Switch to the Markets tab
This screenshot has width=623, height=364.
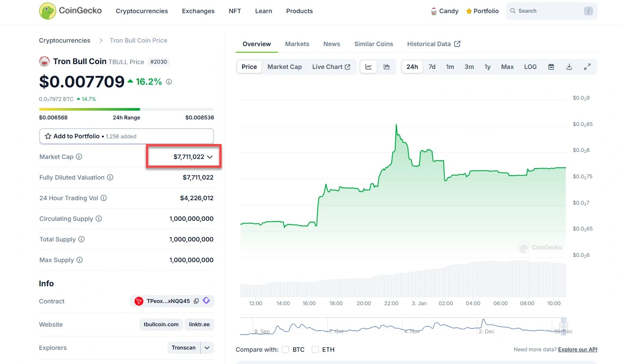pyautogui.click(x=297, y=44)
